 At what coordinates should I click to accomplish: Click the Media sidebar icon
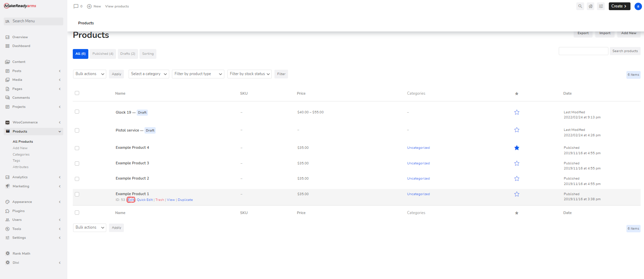(7, 80)
